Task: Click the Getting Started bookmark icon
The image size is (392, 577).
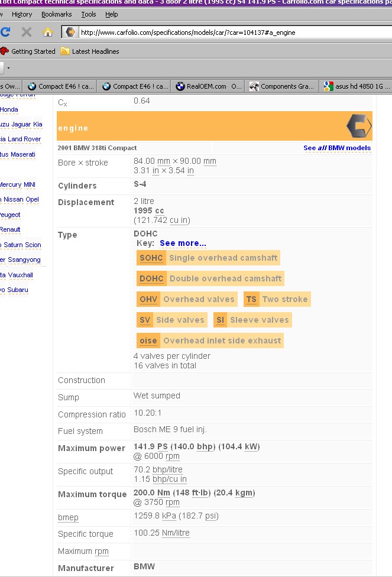Action: 4,51
